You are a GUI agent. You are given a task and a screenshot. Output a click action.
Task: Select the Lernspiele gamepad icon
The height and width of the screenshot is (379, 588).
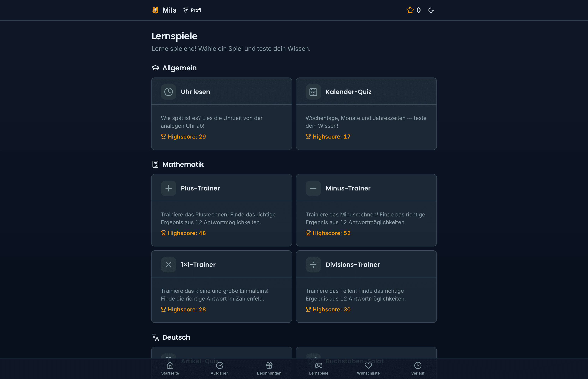319,366
